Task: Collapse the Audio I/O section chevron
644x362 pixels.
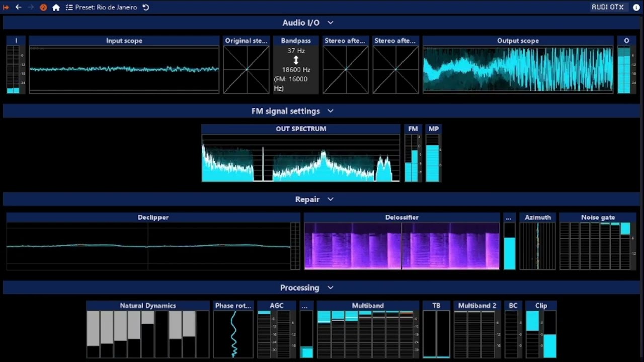Action: click(330, 23)
